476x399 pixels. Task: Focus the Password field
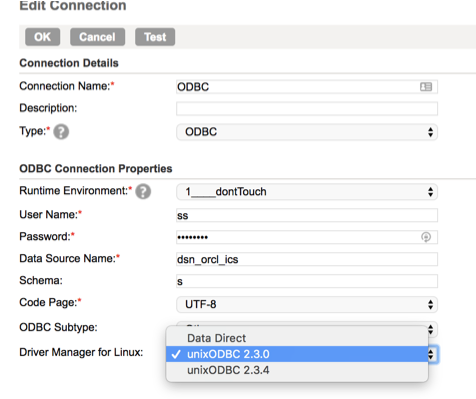tap(307, 237)
